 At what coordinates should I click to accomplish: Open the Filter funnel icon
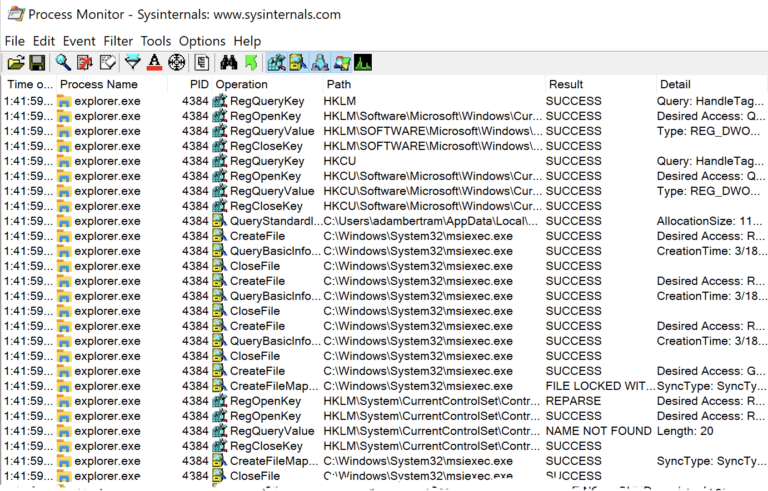[132, 63]
